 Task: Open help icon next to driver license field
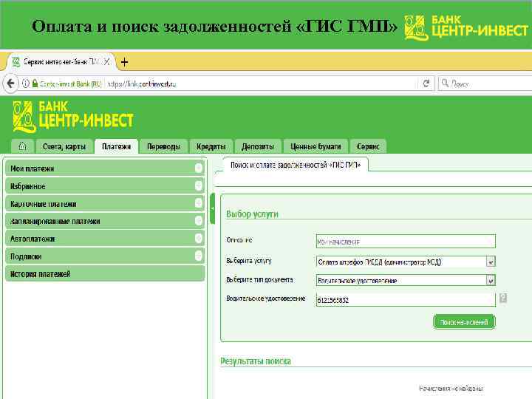point(503,299)
